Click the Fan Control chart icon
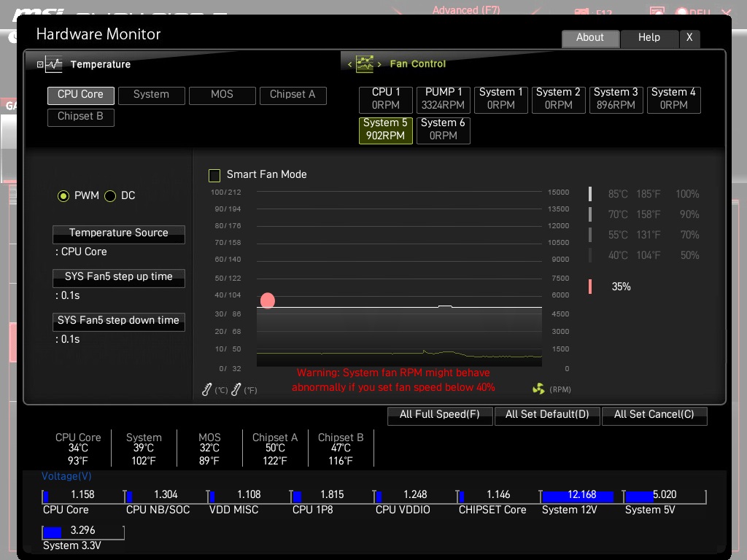 (x=364, y=64)
